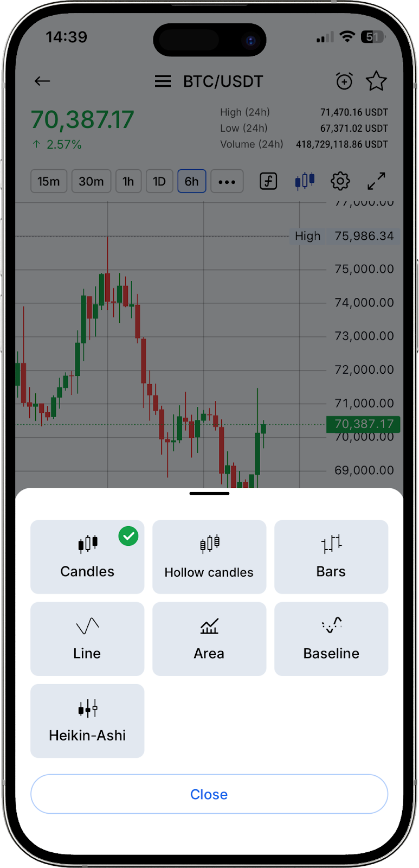Tap the candlestick chart type icon

point(305,181)
